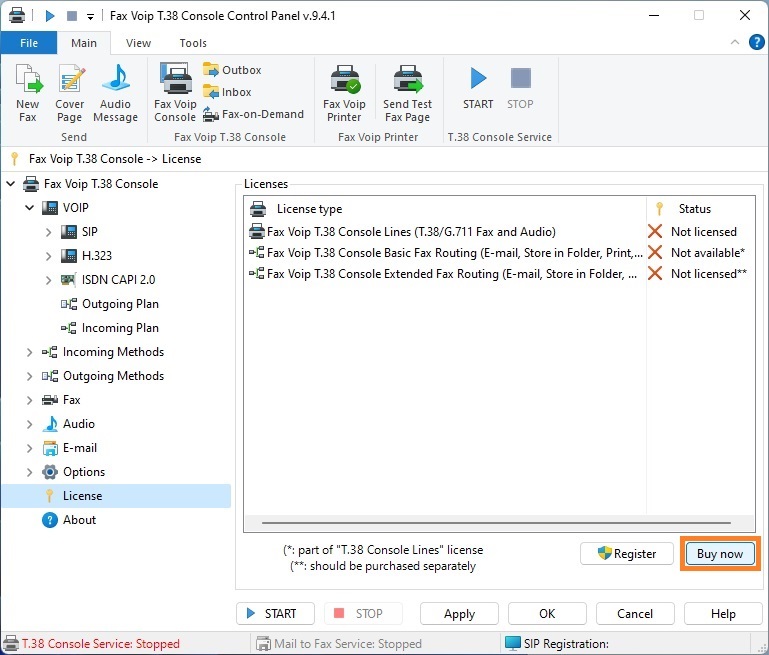Expand the Outgoing Methods tree node
Image resolution: width=769 pixels, height=655 pixels.
29,376
